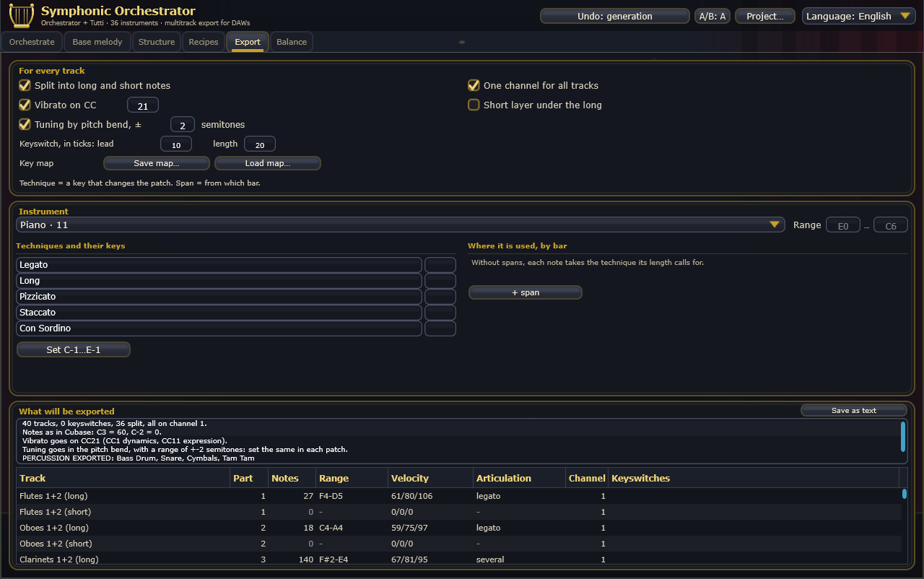Click the export summary text scrollbar
Screen dimensions: 924x579
coord(903,436)
